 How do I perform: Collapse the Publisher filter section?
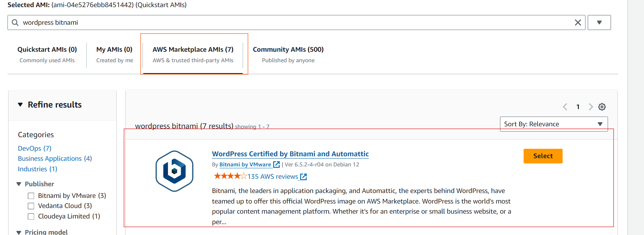[x=19, y=184]
